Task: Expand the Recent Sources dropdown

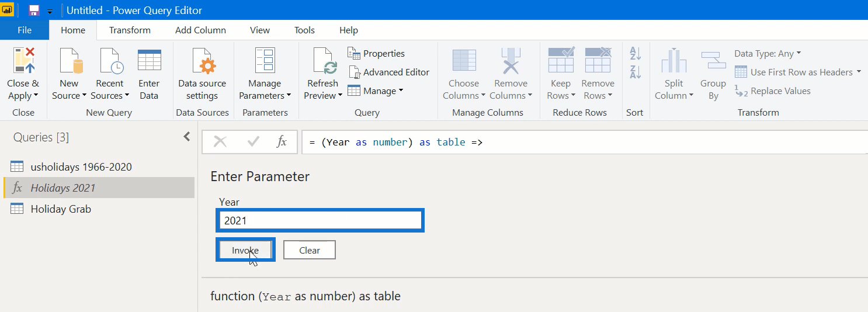Action: point(126,96)
